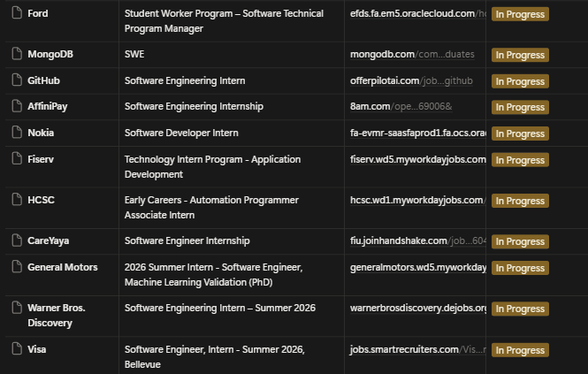The image size is (588, 374).
Task: Change MongoDB's In Progress status tag
Action: point(520,55)
